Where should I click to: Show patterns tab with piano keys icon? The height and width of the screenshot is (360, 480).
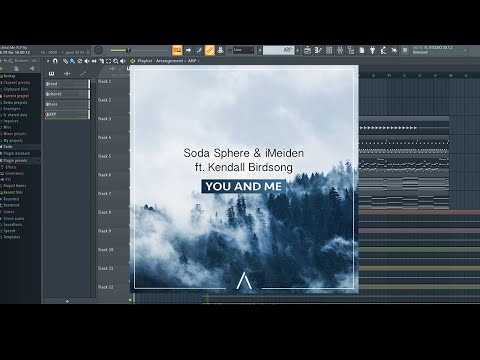click(51, 73)
